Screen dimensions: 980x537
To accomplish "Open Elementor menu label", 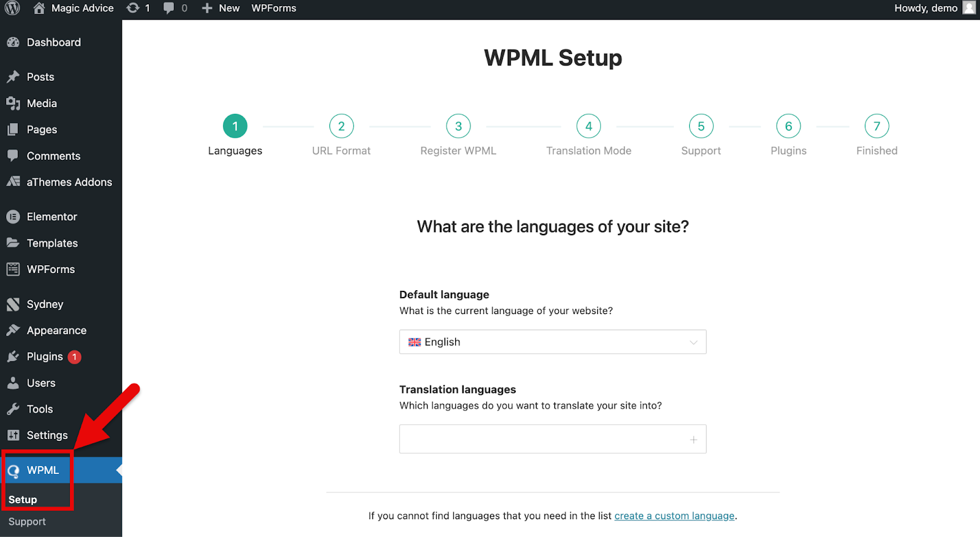I will 52,217.
